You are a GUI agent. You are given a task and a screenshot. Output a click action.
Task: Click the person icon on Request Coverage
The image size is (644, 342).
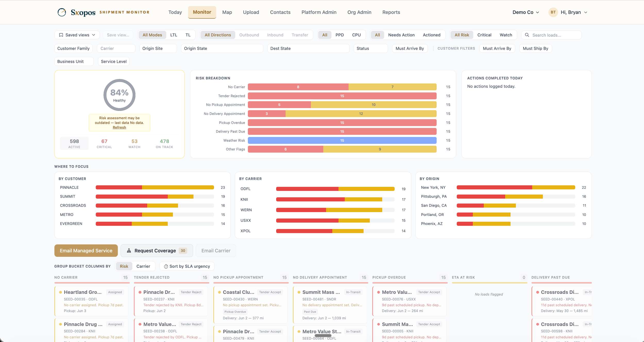(x=129, y=251)
